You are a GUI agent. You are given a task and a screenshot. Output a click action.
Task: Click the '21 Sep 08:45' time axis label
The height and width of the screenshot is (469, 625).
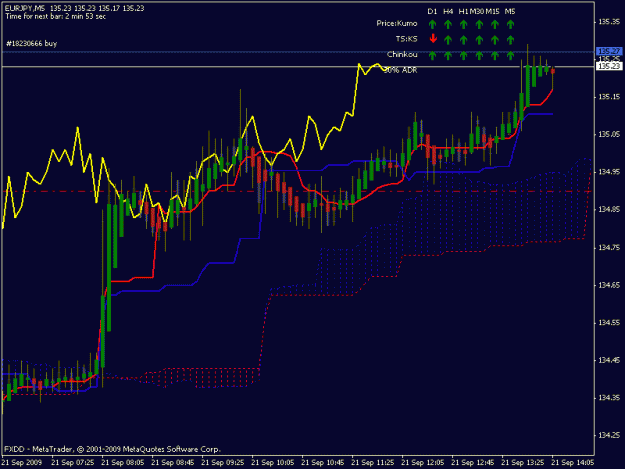pyautogui.click(x=173, y=462)
